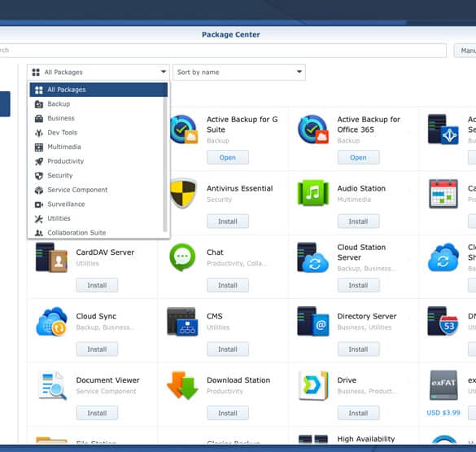Open the All Packages category dropdown
The image size is (476, 452).
click(x=98, y=72)
